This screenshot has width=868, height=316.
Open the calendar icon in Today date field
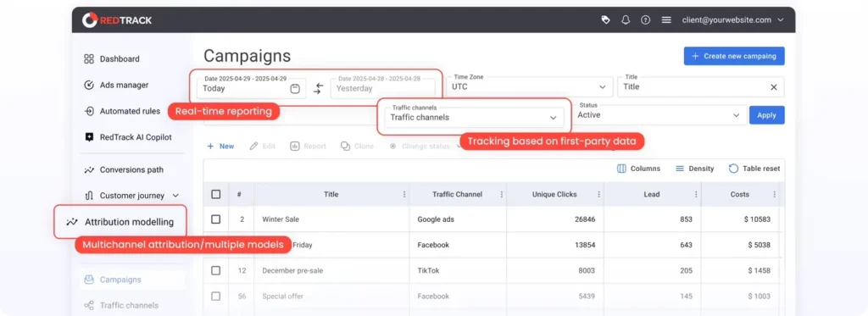click(x=295, y=89)
